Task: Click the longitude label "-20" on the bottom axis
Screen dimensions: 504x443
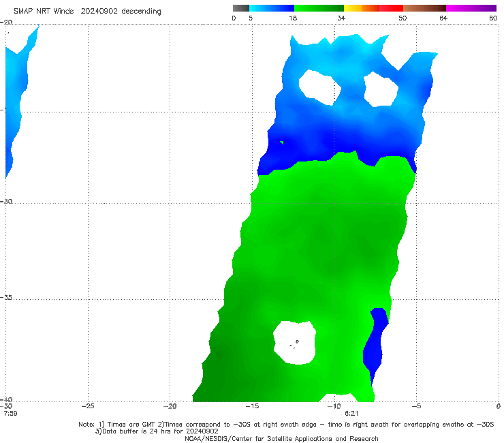Action: coord(170,406)
